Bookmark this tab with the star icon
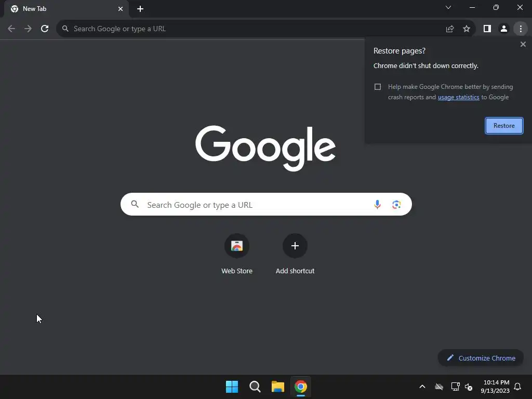This screenshot has width=532, height=399. click(x=467, y=29)
